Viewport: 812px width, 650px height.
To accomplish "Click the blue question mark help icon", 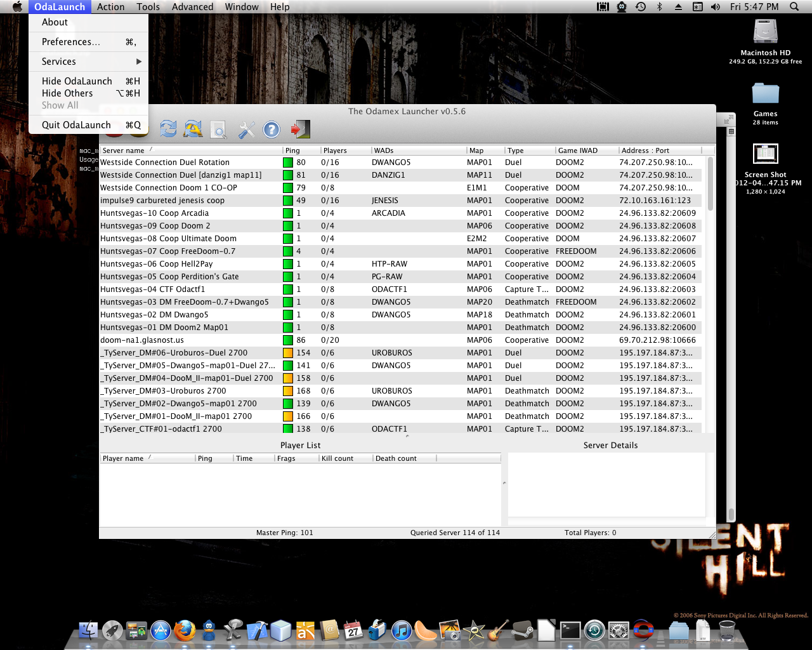I will 272,129.
